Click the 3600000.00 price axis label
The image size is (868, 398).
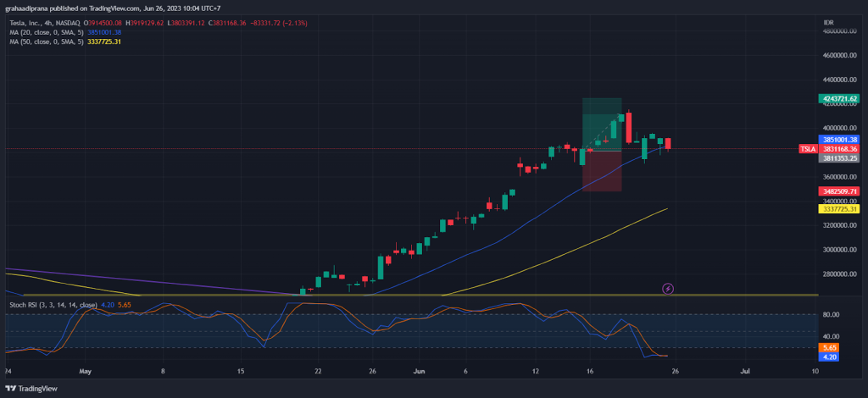tap(842, 178)
